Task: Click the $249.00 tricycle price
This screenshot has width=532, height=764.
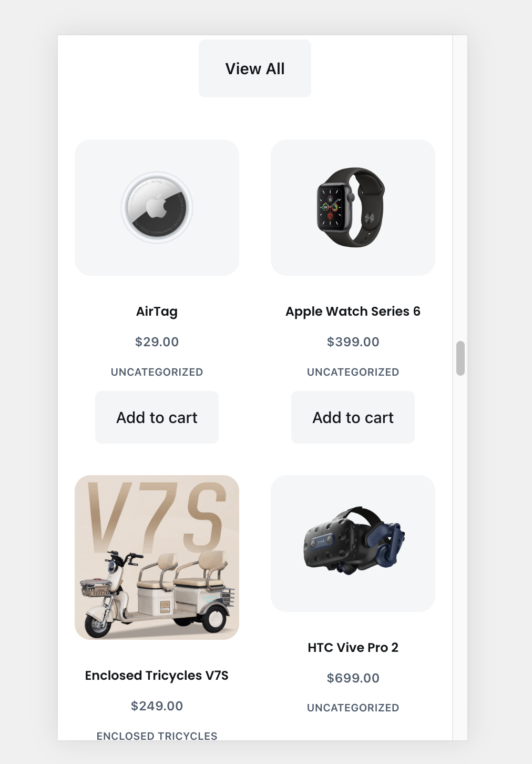Action: pos(157,706)
